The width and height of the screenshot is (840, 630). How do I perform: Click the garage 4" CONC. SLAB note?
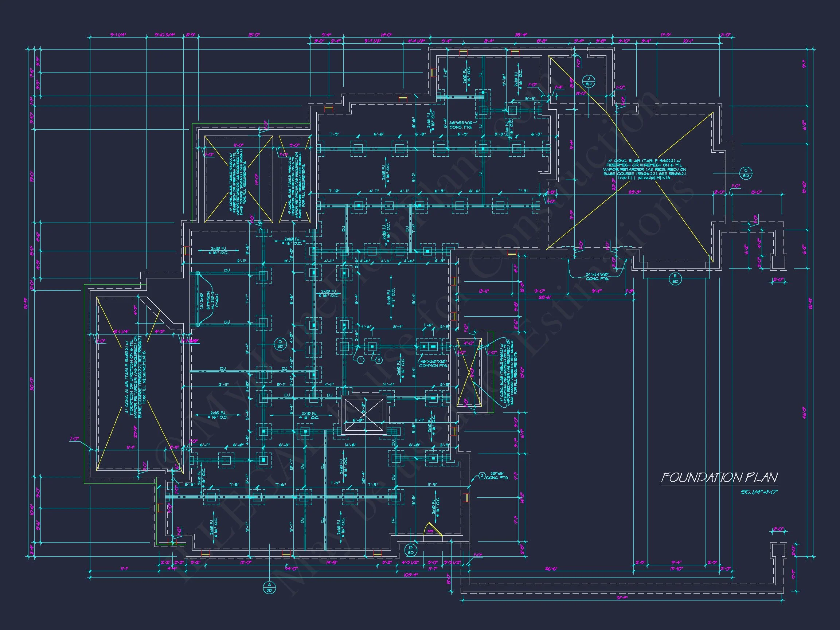(644, 169)
